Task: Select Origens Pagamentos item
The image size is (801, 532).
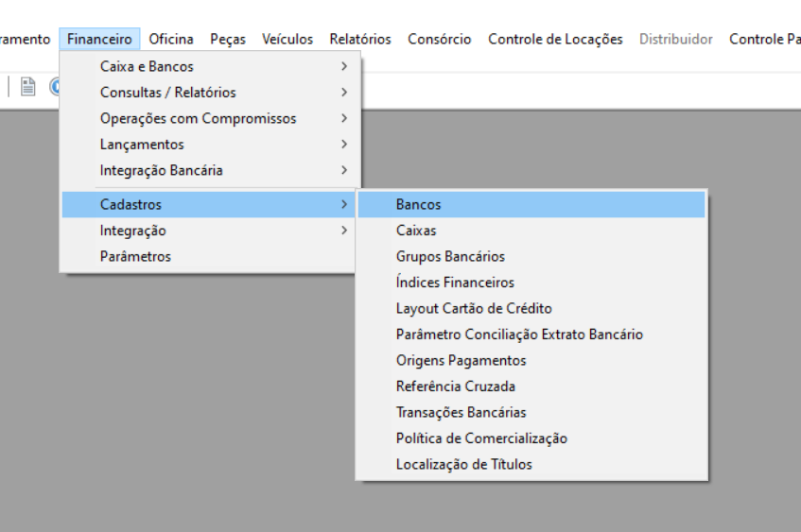Action: tap(531, 360)
